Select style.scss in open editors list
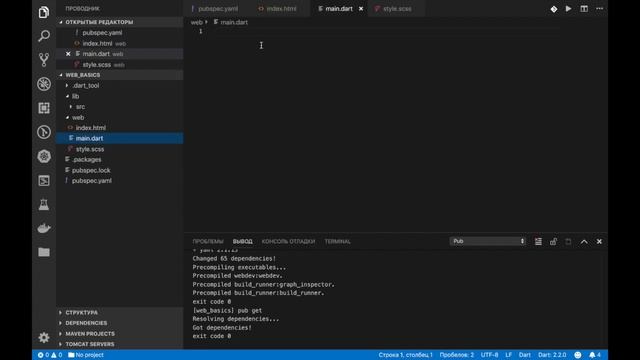The image size is (640, 360). click(120, 64)
